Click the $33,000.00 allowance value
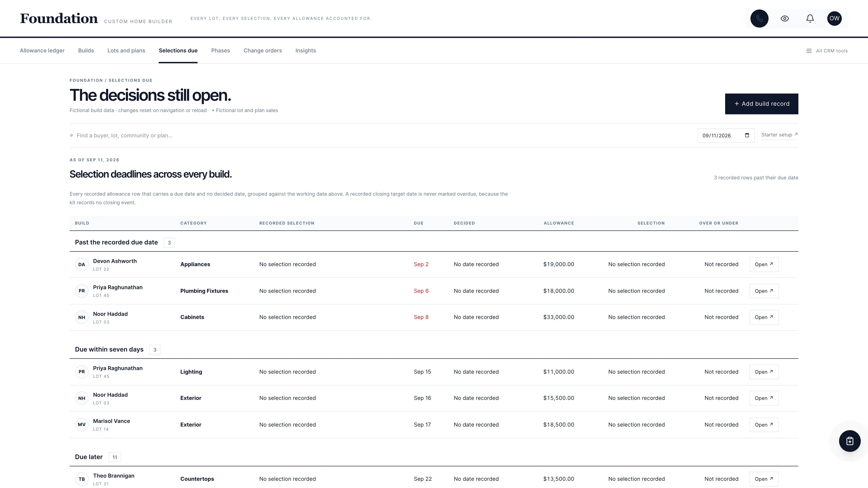The width and height of the screenshot is (868, 488). click(x=559, y=317)
